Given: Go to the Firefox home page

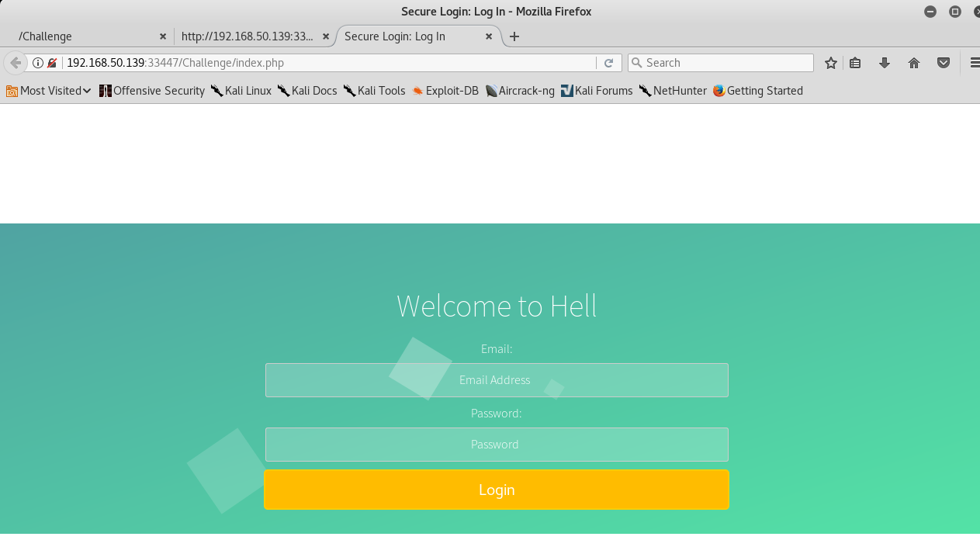Looking at the screenshot, I should 914,63.
